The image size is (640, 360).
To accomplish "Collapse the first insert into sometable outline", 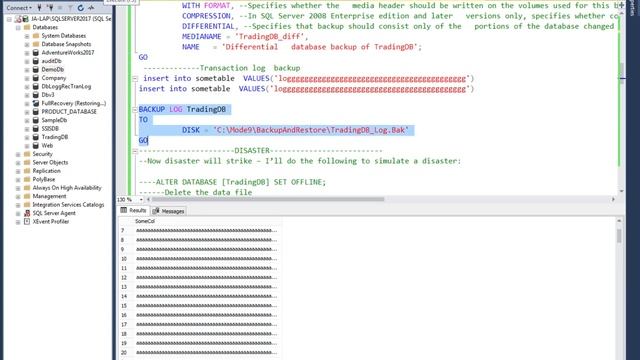I will click(x=135, y=78).
